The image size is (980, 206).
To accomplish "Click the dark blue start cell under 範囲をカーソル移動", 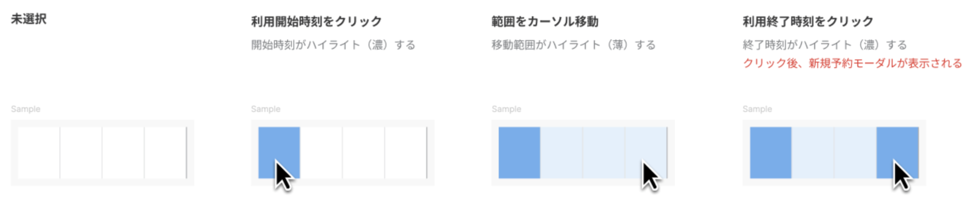I will (519, 153).
